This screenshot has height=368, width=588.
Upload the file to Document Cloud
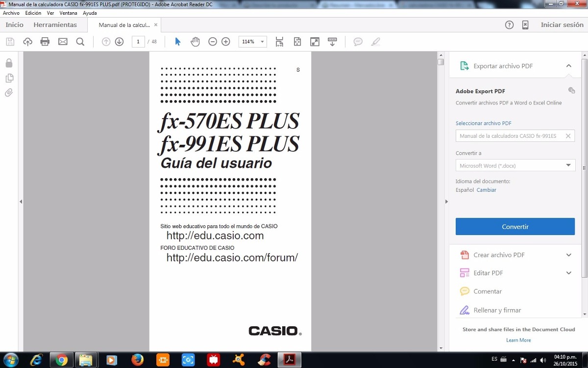point(27,42)
